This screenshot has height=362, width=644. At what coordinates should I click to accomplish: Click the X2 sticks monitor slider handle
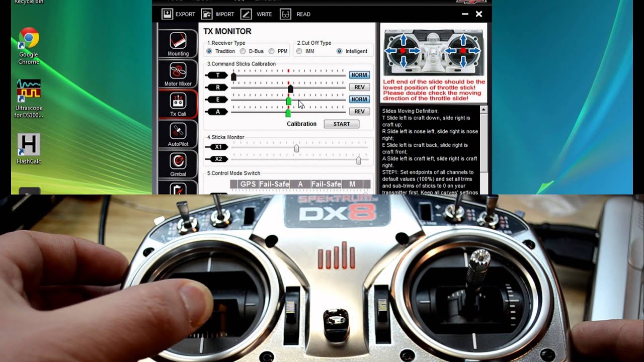click(x=359, y=160)
